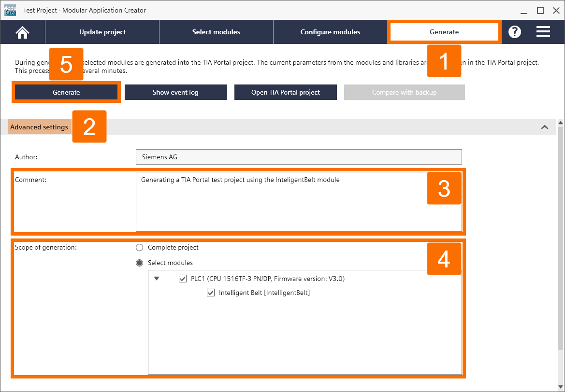This screenshot has width=565, height=392.
Task: Open help via the question mark icon
Action: 514,32
